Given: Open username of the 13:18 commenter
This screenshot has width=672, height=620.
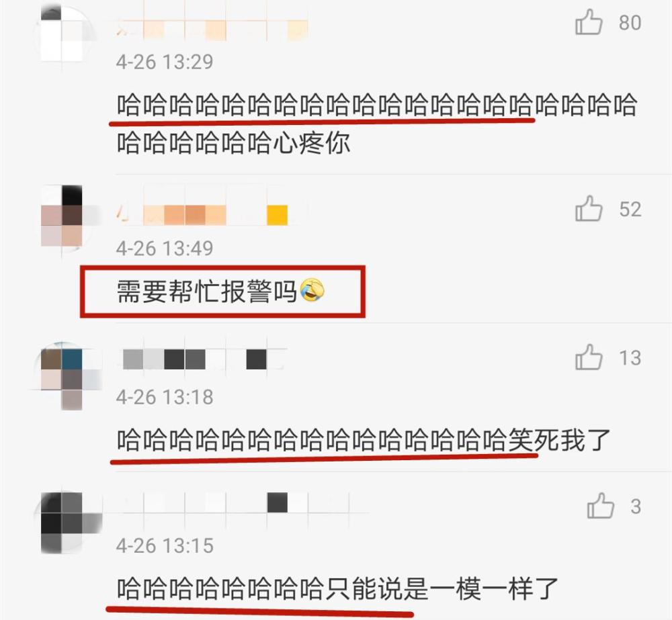Looking at the screenshot, I should point(202,359).
